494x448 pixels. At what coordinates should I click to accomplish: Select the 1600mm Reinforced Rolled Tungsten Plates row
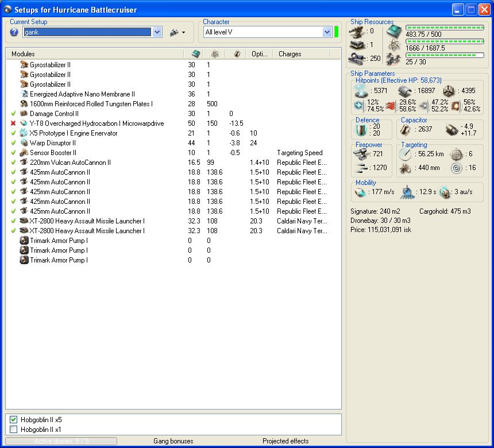click(173, 103)
